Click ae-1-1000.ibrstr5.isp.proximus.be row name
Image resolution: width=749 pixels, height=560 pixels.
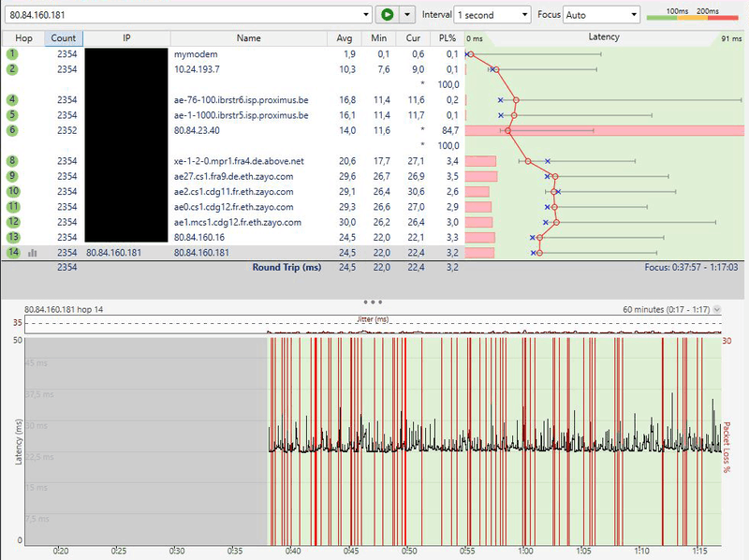[241, 115]
